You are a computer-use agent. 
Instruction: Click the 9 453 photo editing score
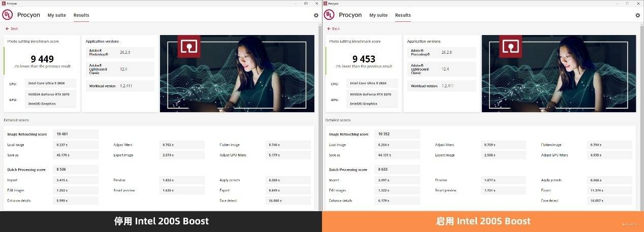[x=364, y=59]
